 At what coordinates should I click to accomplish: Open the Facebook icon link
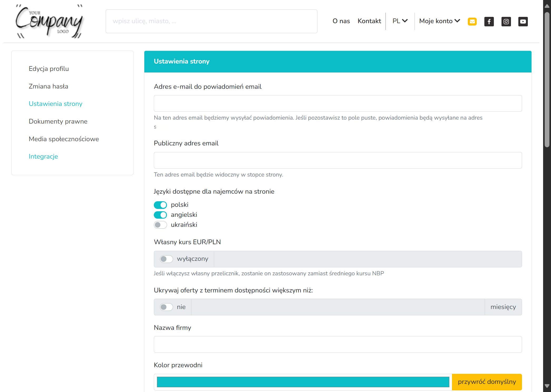489,21
